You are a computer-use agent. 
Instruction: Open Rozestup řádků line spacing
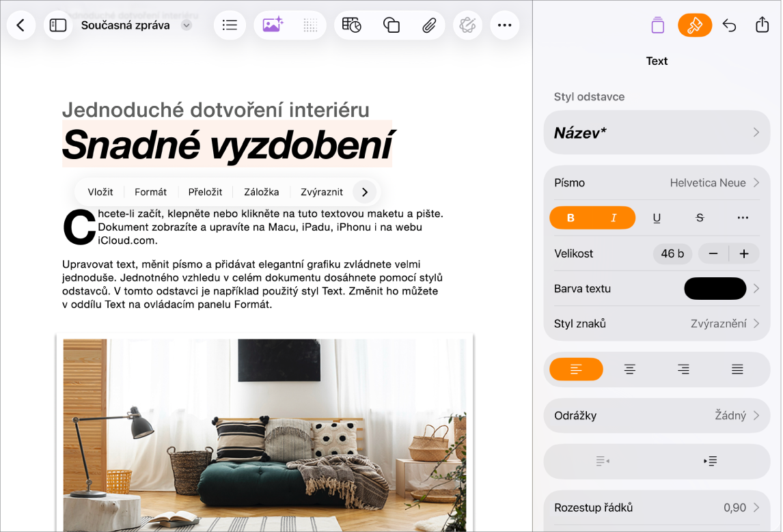coord(657,507)
